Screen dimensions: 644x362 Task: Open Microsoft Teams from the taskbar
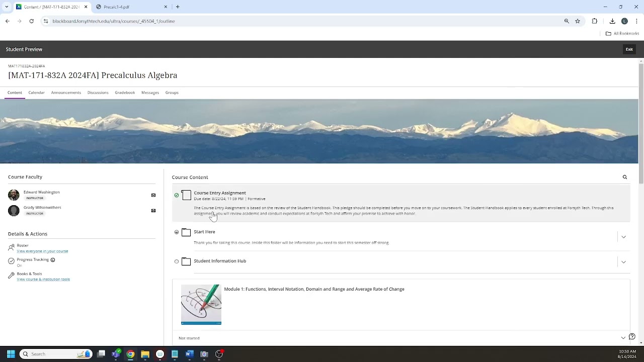click(116, 354)
